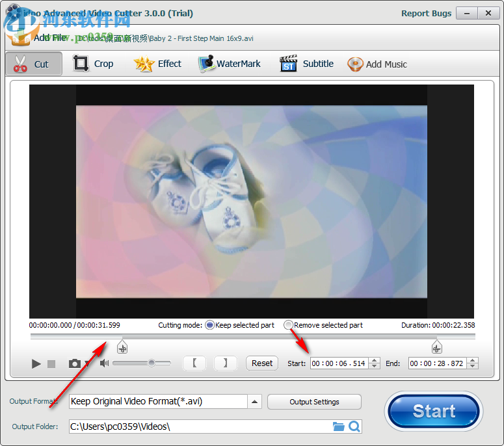Click the volume slider handle
This screenshot has height=446, width=504.
[x=152, y=363]
